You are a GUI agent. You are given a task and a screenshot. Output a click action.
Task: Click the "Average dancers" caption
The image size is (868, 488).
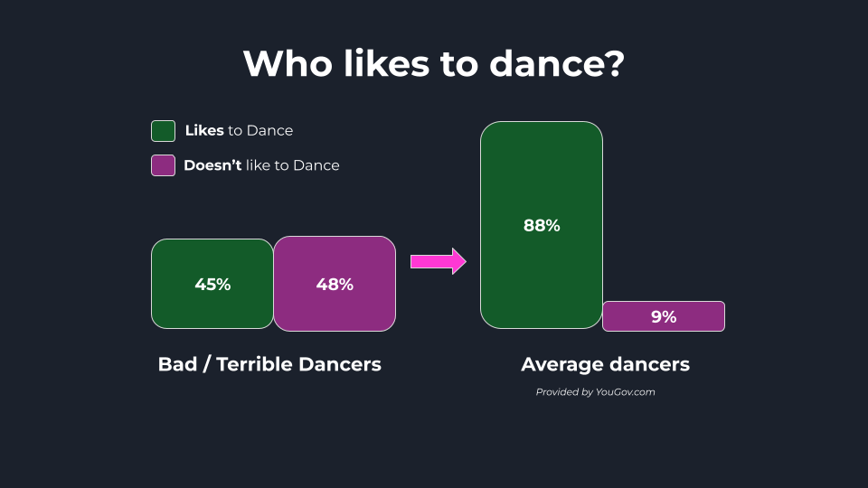point(605,364)
